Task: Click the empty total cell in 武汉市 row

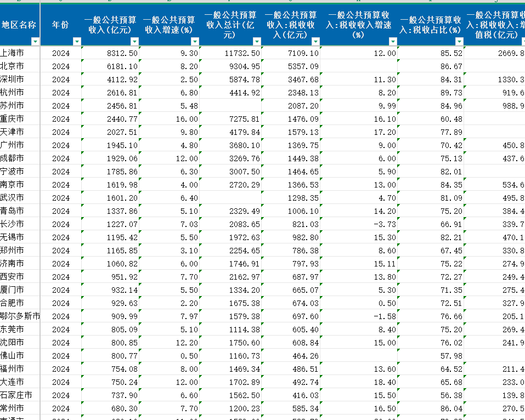Action: [x=230, y=197]
